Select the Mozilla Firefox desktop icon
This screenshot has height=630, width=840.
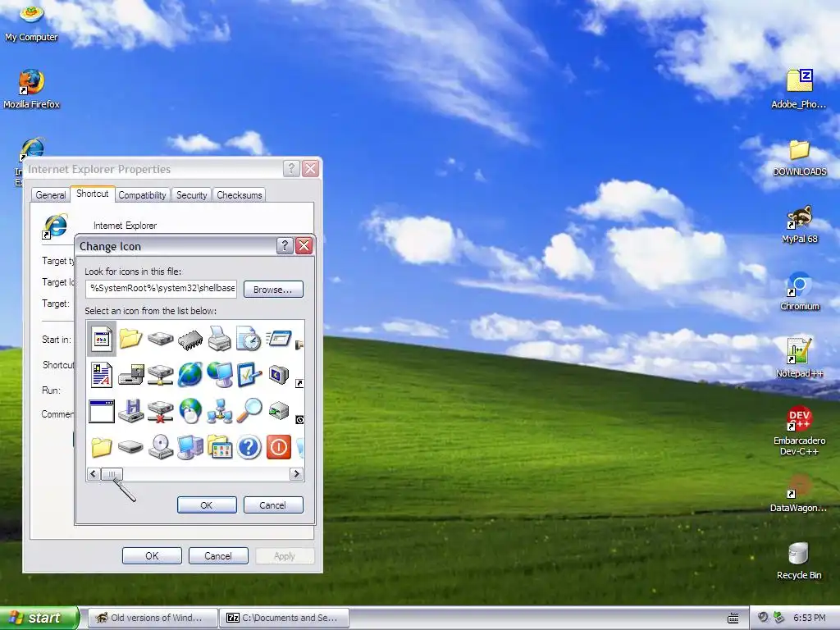click(32, 89)
